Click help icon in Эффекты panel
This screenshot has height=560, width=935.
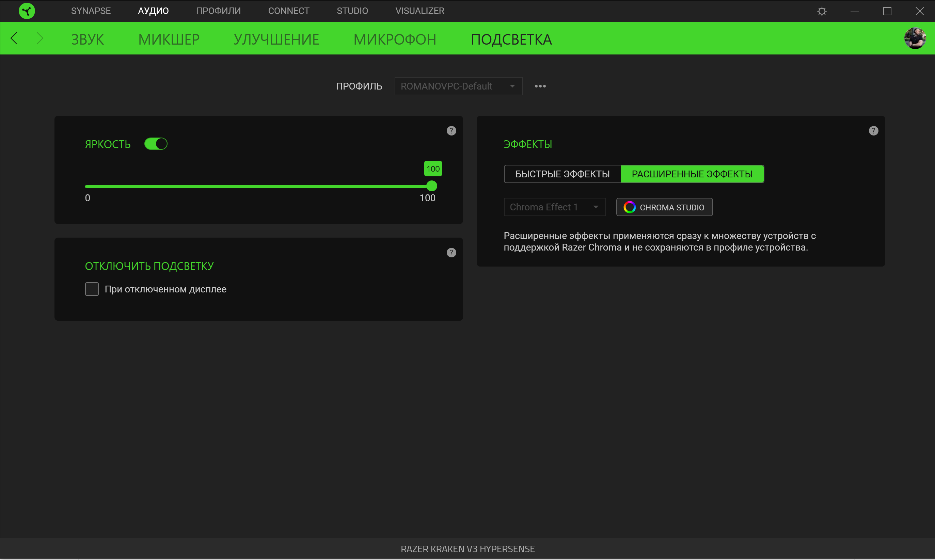[x=873, y=131]
